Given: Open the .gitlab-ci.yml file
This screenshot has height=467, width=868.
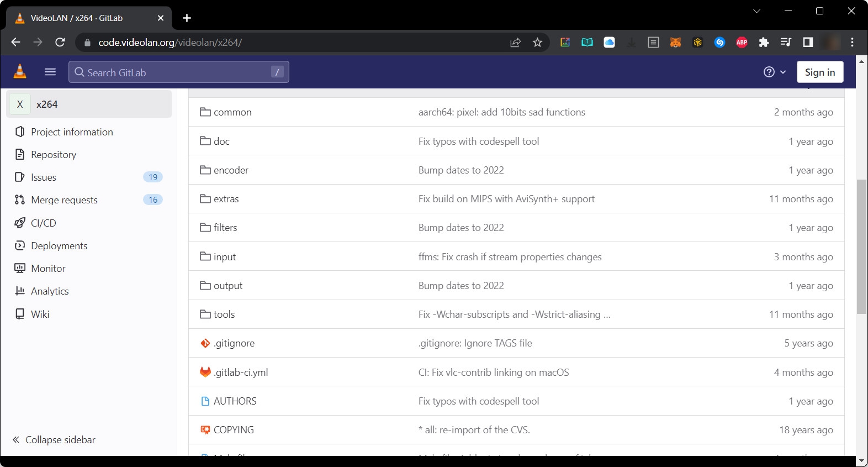Looking at the screenshot, I should coord(241,372).
